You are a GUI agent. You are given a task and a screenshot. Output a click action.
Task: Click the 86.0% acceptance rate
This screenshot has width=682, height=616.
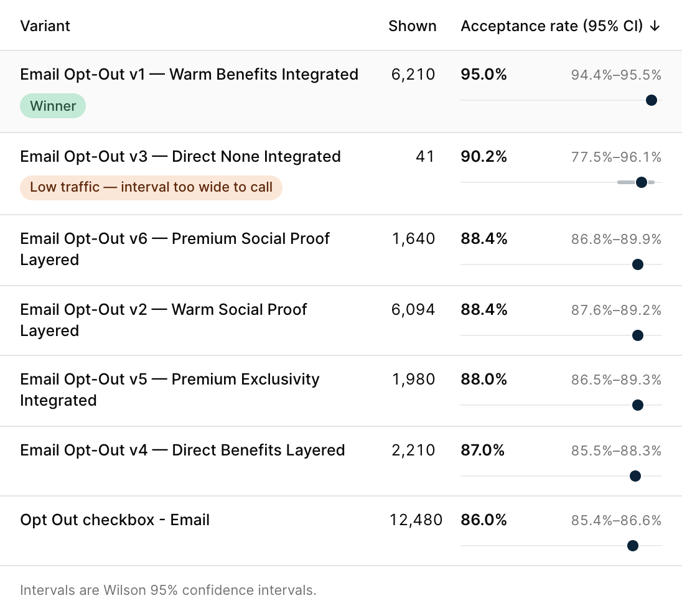483,520
